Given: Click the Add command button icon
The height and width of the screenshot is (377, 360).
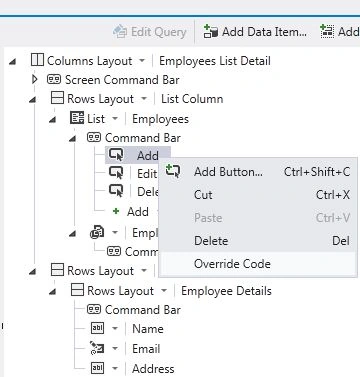Looking at the screenshot, I should [116, 155].
